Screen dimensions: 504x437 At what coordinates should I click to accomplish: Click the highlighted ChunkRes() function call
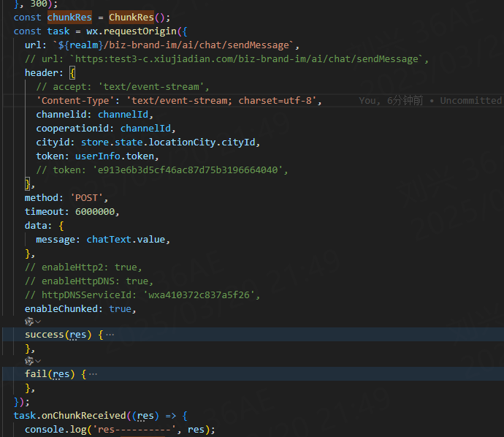click(x=137, y=17)
